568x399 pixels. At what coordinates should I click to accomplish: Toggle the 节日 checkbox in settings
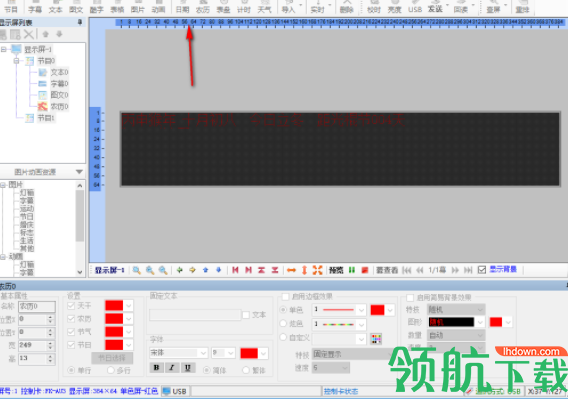coord(71,345)
